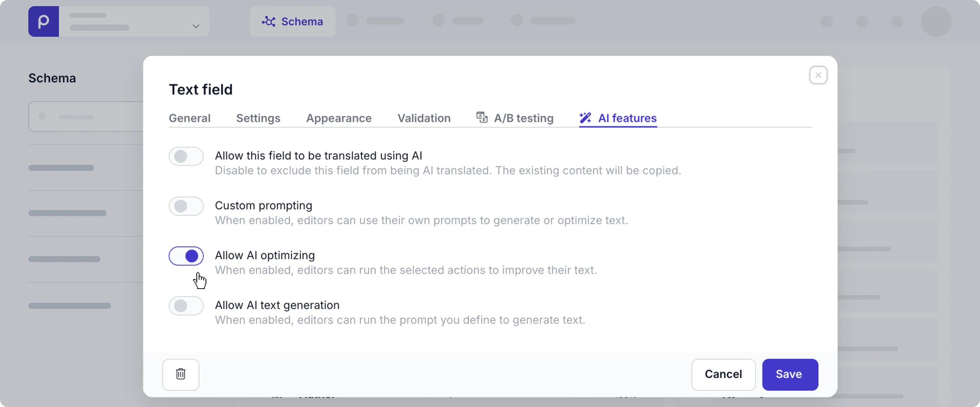The image size is (980, 407).
Task: Click 'Allow AI text generation' label text
Action: [277, 305]
